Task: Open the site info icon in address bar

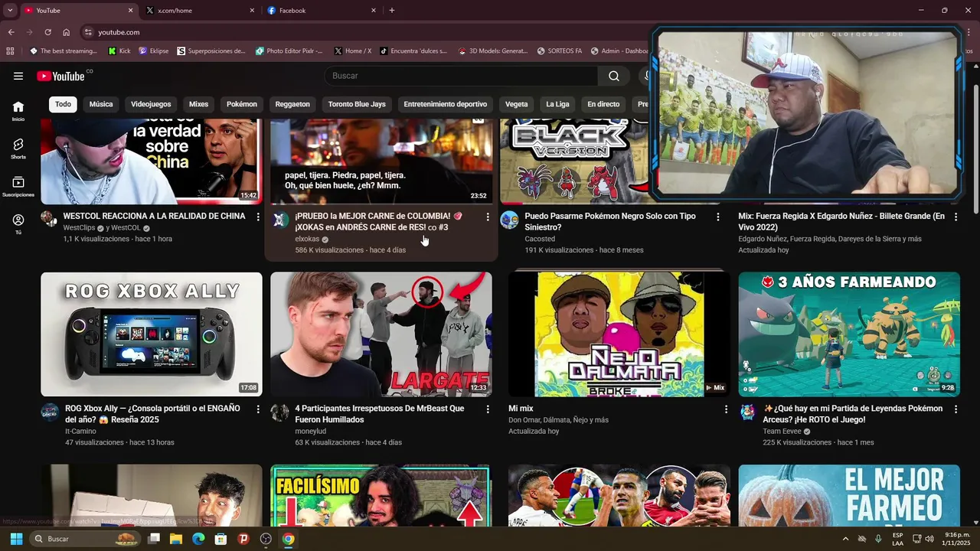Action: [x=88, y=32]
